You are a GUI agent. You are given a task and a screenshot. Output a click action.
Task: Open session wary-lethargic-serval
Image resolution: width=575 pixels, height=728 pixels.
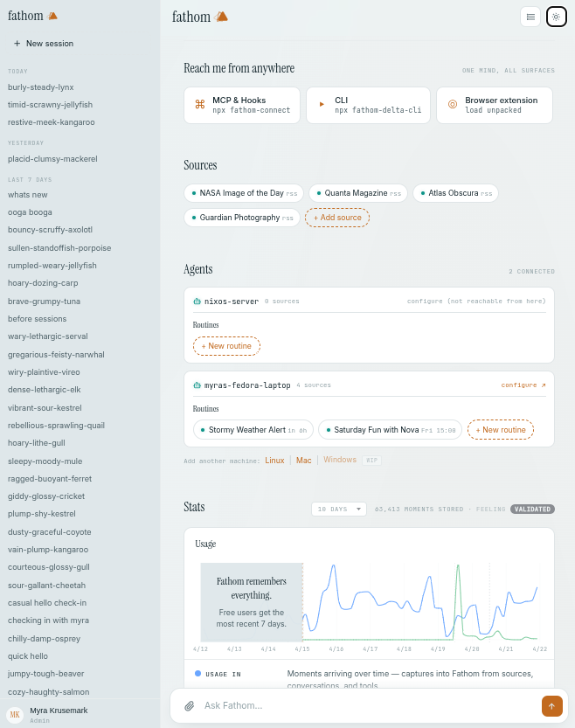point(48,336)
